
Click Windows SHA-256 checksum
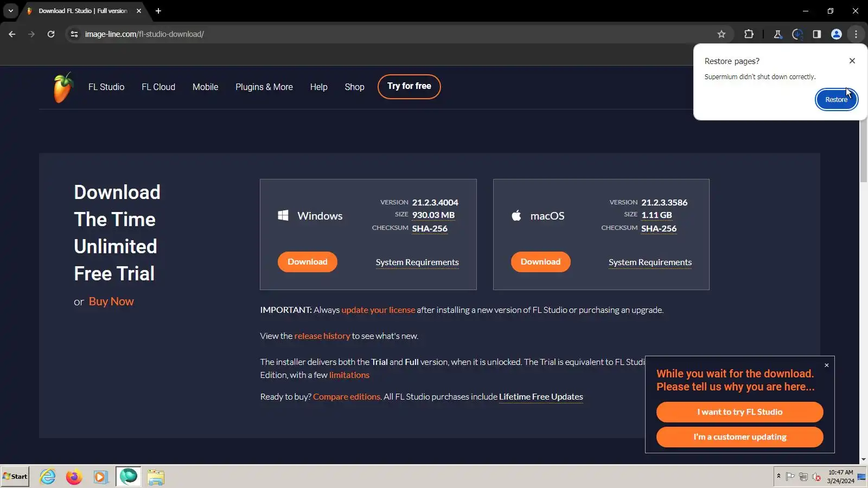430,228
